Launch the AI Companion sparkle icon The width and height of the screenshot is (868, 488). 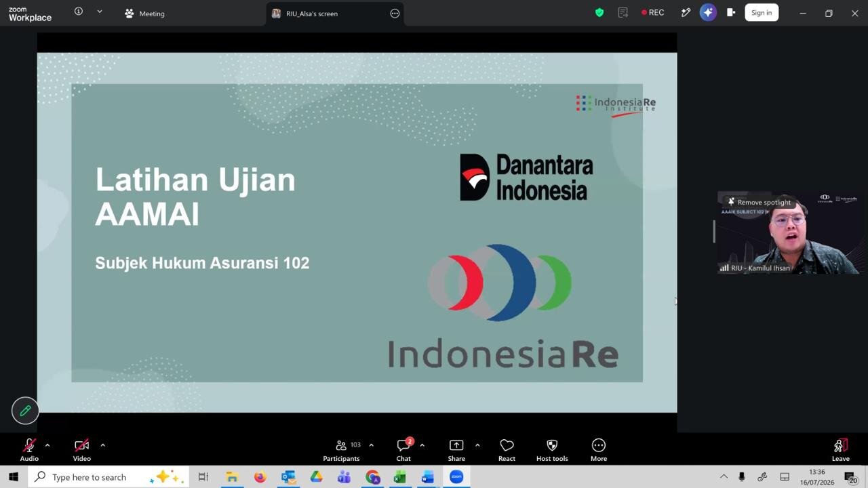coord(708,12)
